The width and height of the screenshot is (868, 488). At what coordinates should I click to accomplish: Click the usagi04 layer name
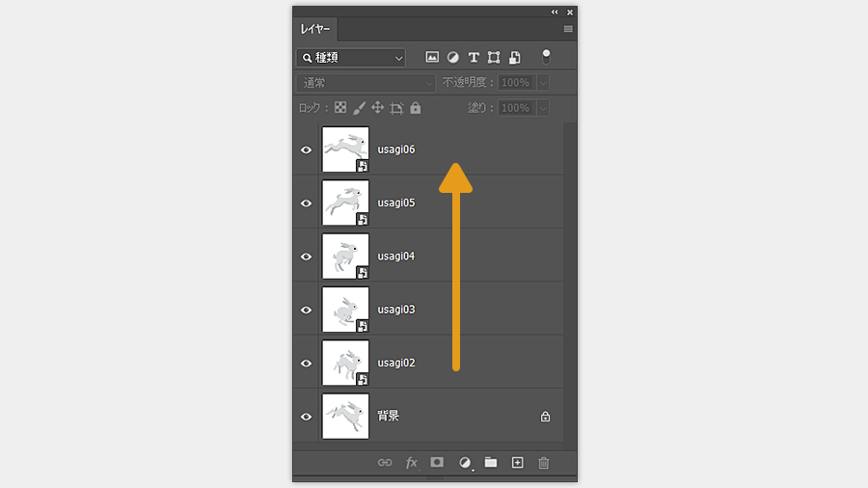pos(395,257)
